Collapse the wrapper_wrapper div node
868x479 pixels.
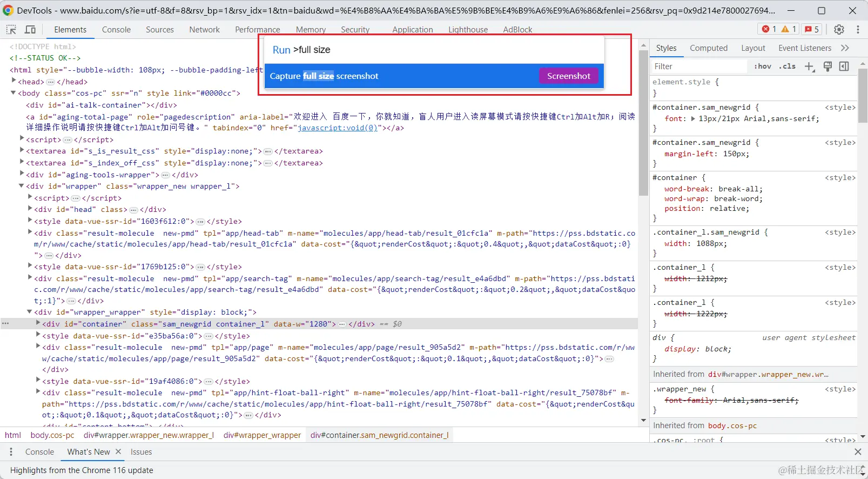tap(30, 312)
